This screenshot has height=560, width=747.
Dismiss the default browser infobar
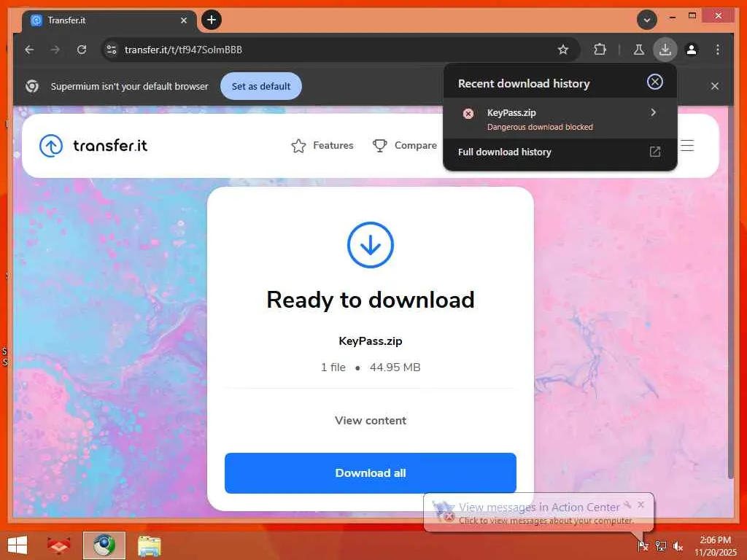pos(715,86)
